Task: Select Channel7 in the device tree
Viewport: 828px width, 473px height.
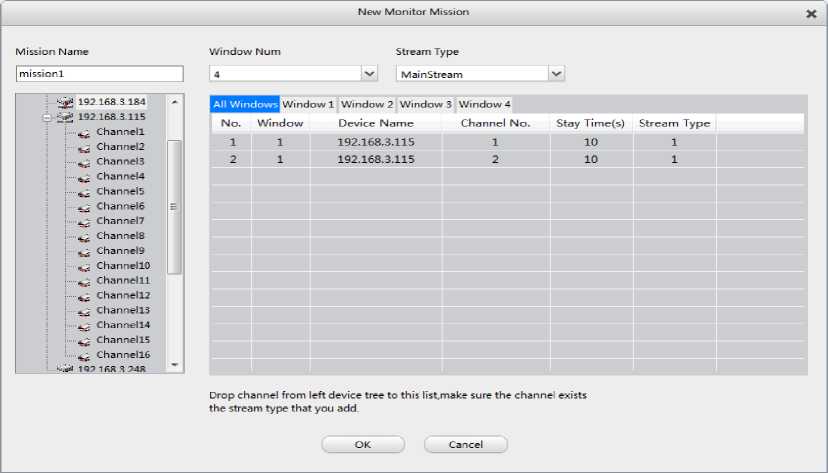Action: [120, 221]
